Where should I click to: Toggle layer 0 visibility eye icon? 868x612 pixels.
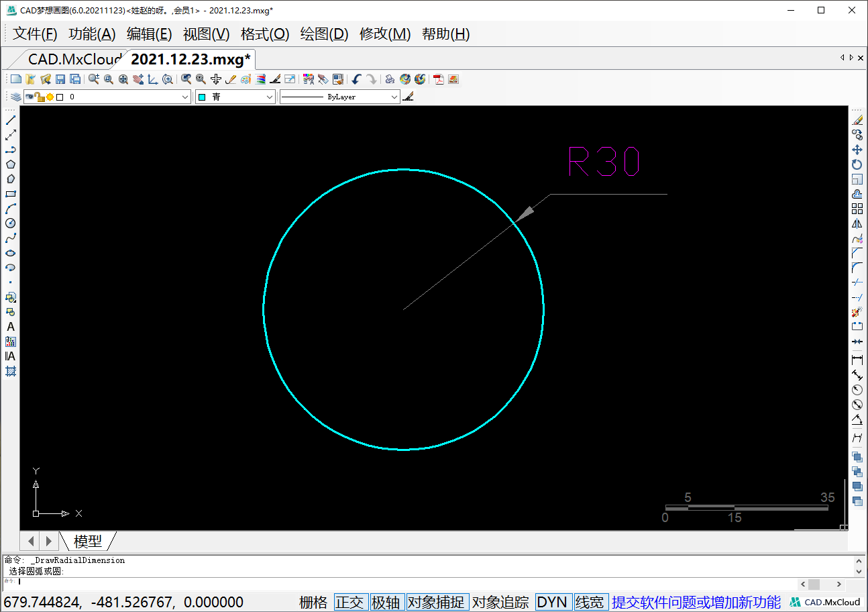pos(30,97)
